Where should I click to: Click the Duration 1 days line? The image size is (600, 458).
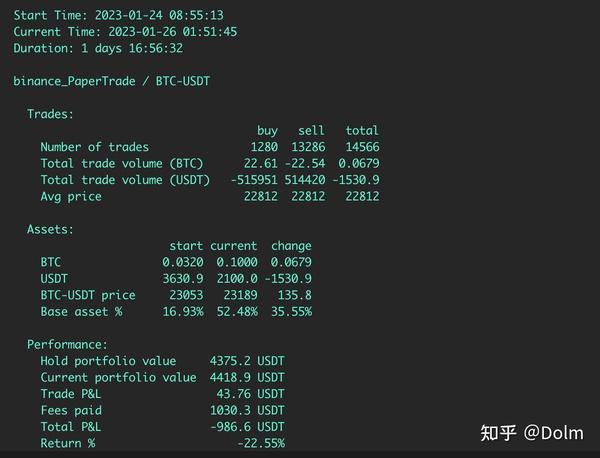pos(98,48)
